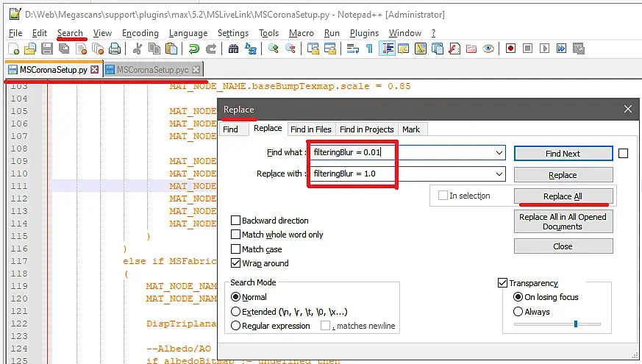This screenshot has height=364, width=642.
Task: Select the Always transparency radio
Action: point(518,312)
